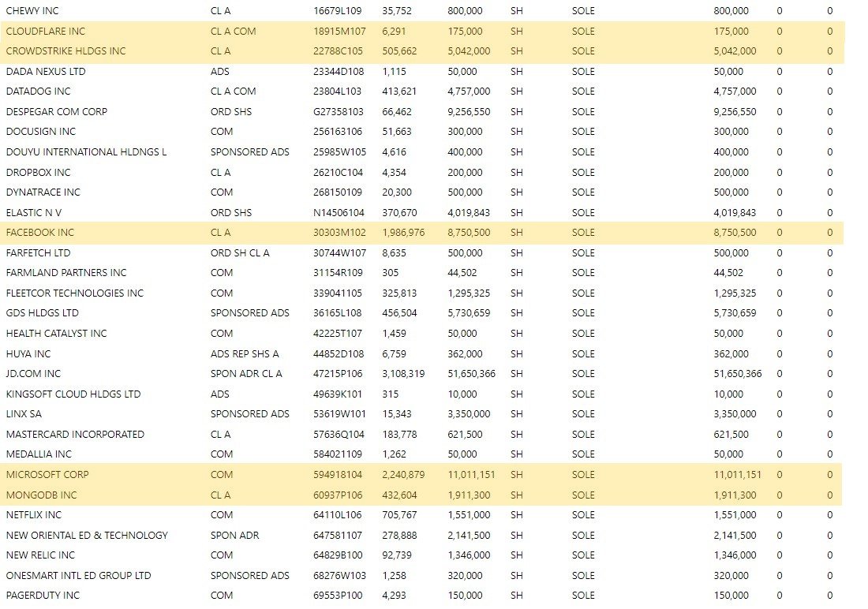Select CUSIP 594918104 for Microsoft
This screenshot has width=868, height=609.
click(338, 475)
